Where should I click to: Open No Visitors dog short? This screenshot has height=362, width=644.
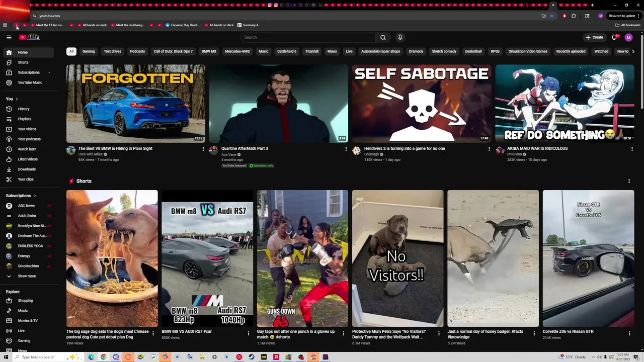coord(398,258)
